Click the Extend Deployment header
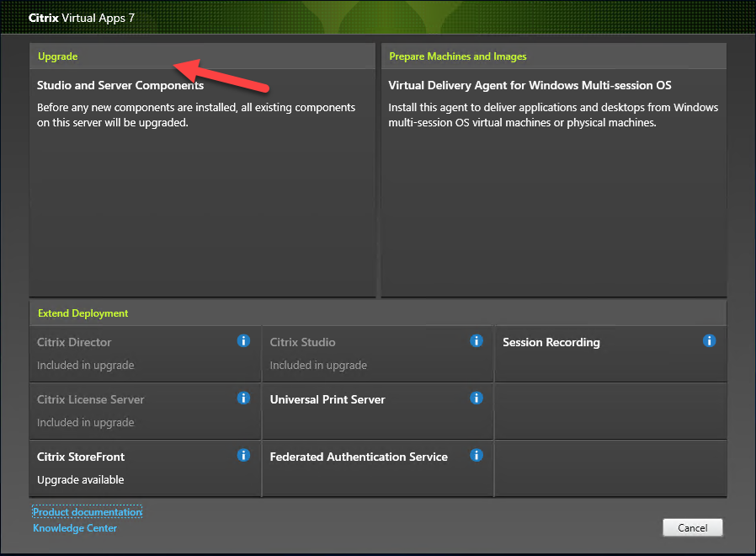The width and height of the screenshot is (756, 556). coord(83,313)
